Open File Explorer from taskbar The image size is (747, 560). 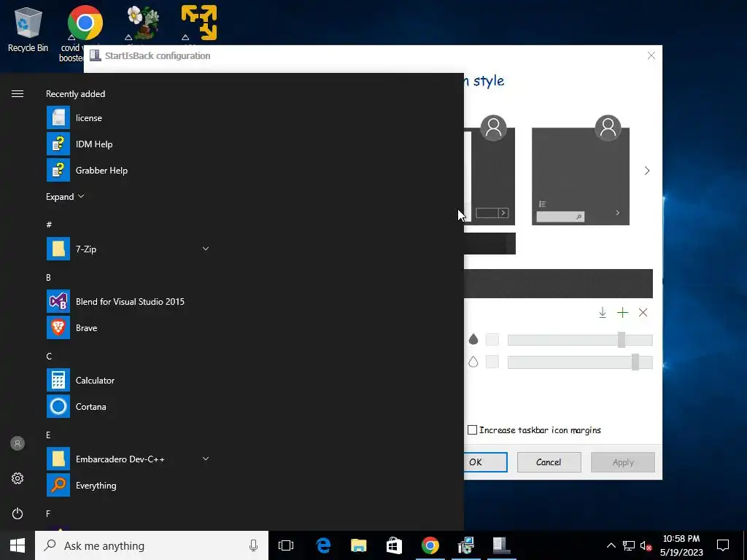click(359, 545)
